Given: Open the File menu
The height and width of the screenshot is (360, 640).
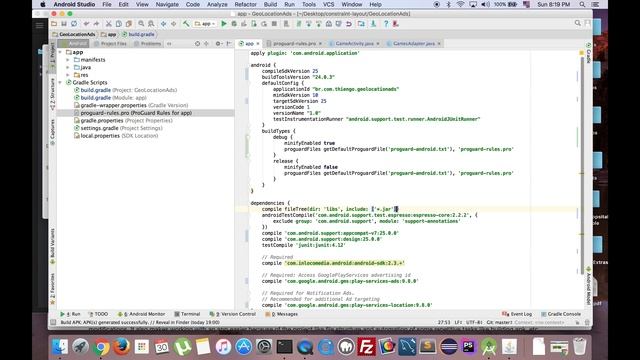Looking at the screenshot, I should pos(107,4).
